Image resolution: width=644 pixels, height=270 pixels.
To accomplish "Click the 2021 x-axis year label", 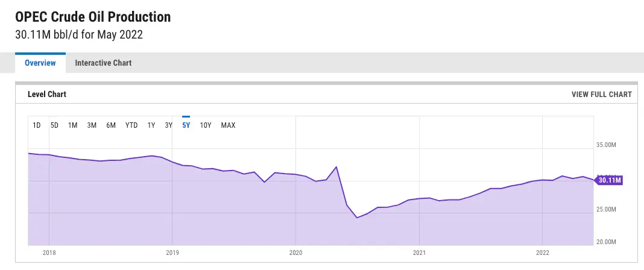I will 419,253.
